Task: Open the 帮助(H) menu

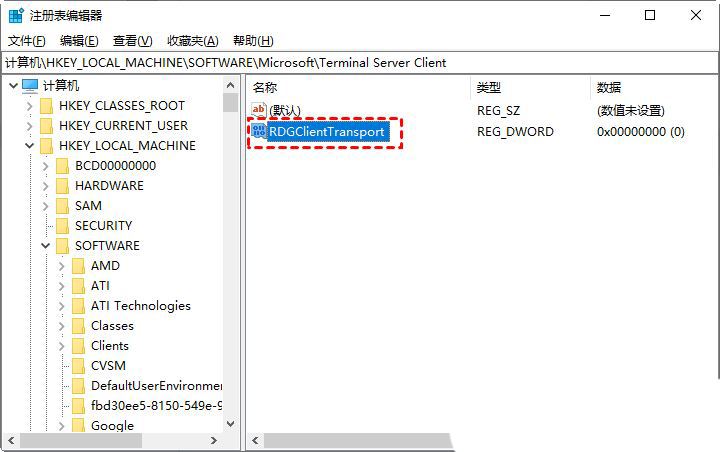Action: click(253, 41)
